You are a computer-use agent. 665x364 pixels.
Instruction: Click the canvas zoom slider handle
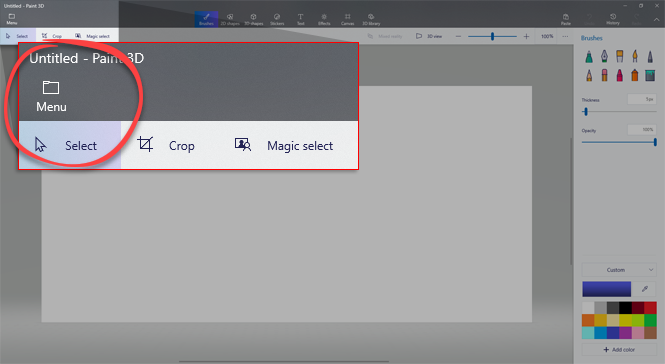tap(492, 36)
